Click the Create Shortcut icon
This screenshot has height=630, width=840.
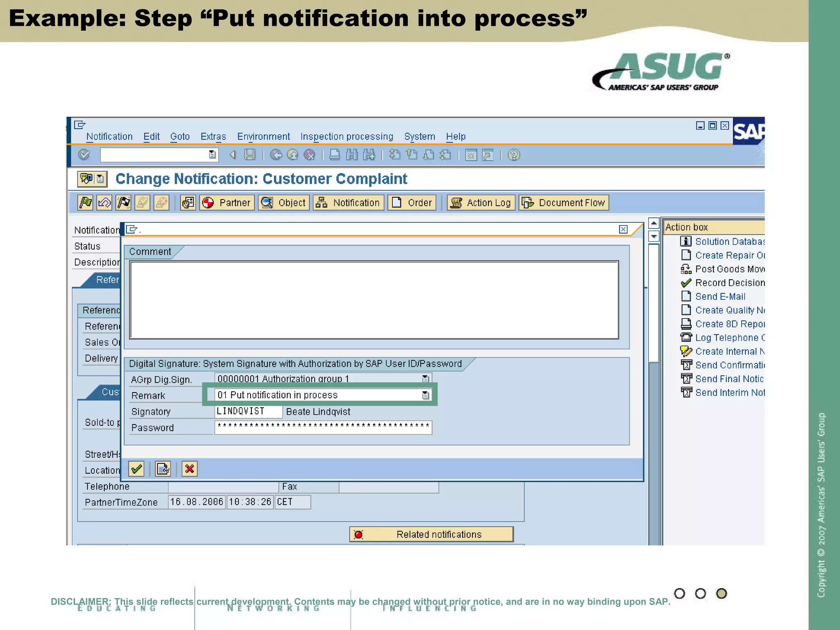pos(488,155)
